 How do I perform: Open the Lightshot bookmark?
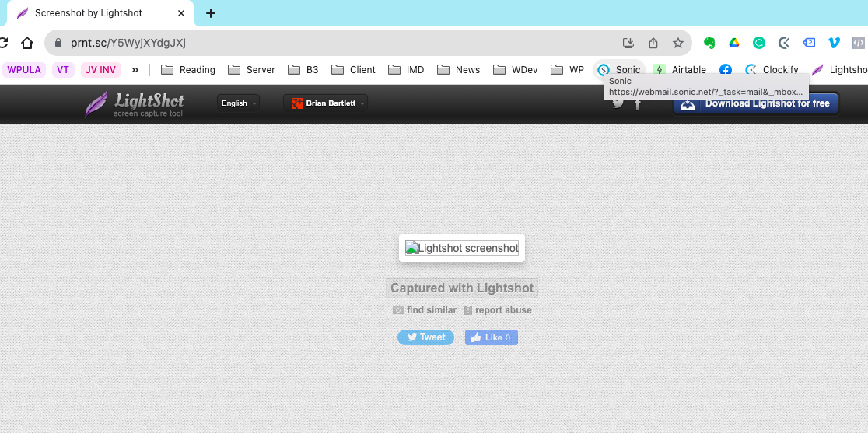tap(839, 70)
